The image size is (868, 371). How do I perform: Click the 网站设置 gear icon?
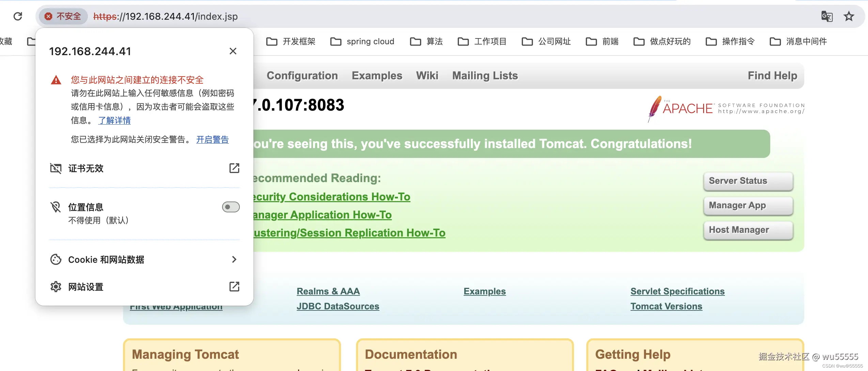click(56, 287)
